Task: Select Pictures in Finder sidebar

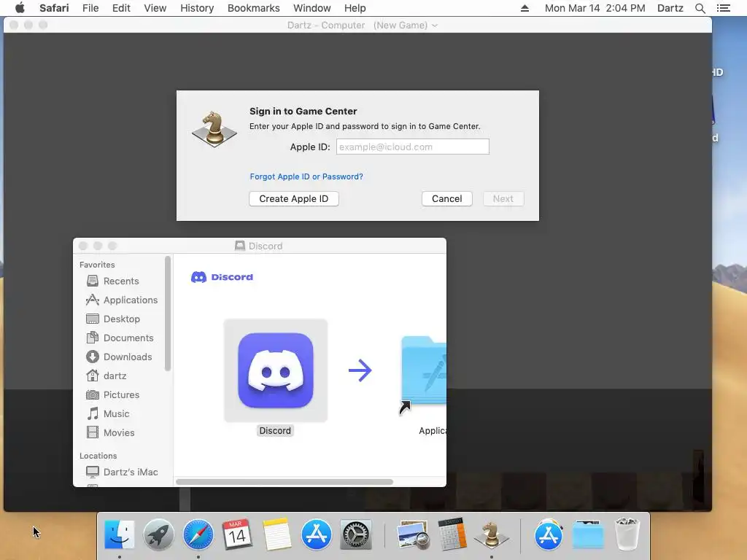Action: 113,394
